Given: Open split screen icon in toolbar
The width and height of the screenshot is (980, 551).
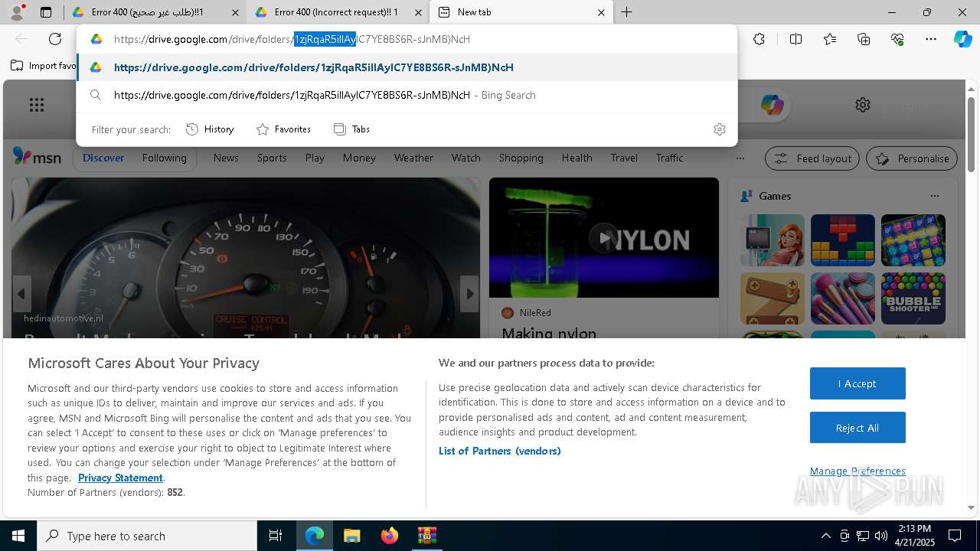Looking at the screenshot, I should 795,39.
